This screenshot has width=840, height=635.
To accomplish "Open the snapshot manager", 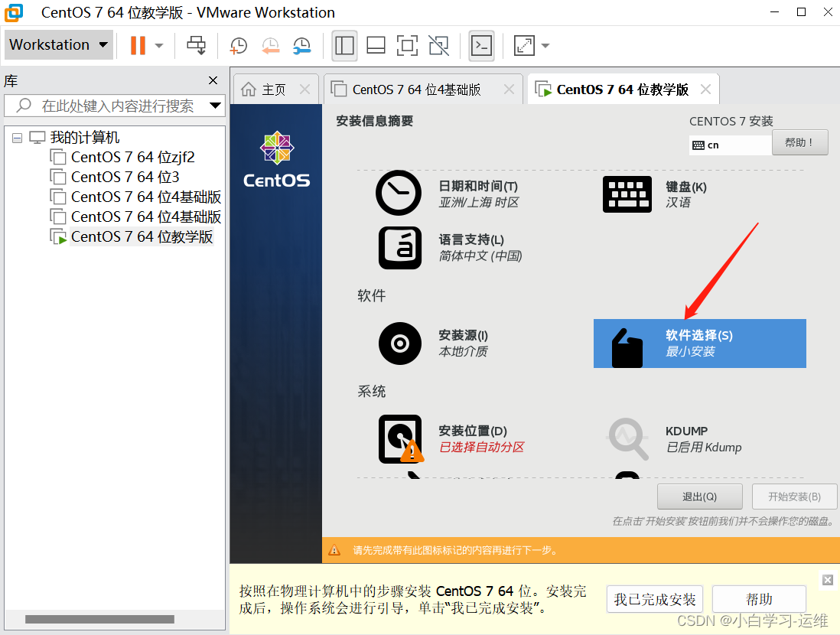I will [302, 46].
